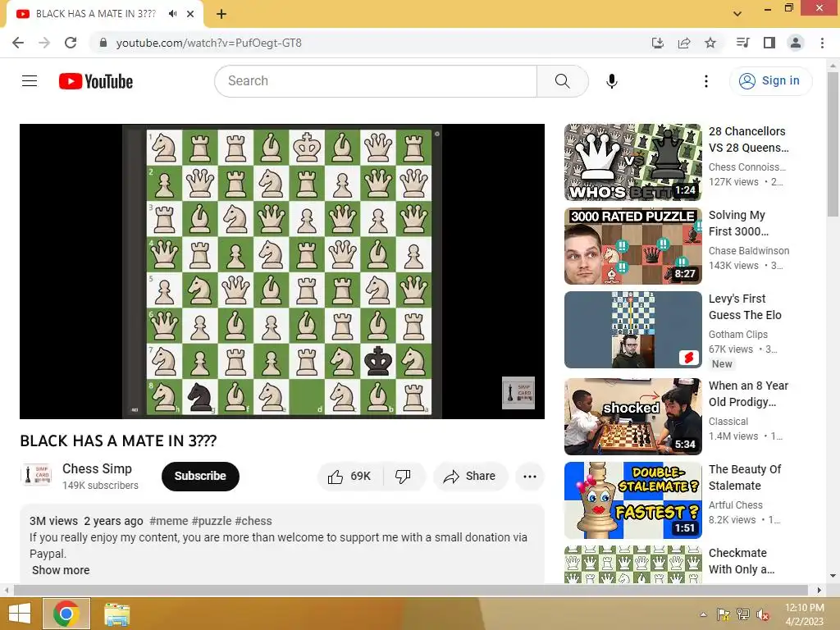Start voice search with the microphone icon
This screenshot has width=840, height=630.
(x=612, y=81)
